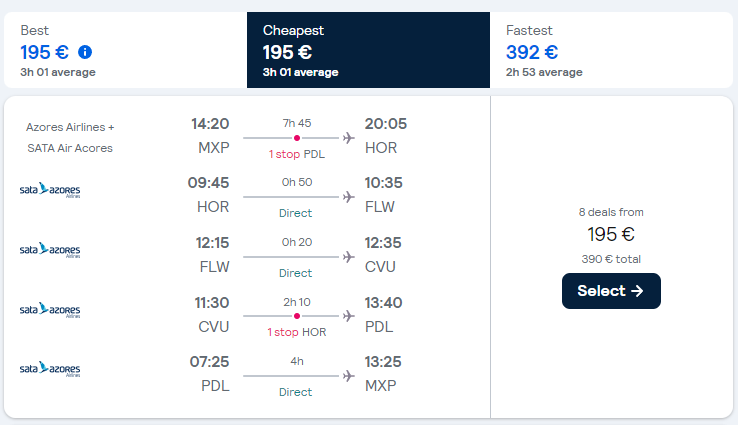The image size is (738, 425).
Task: Click the '1 stop PDL' label
Action: pyautogui.click(x=297, y=154)
